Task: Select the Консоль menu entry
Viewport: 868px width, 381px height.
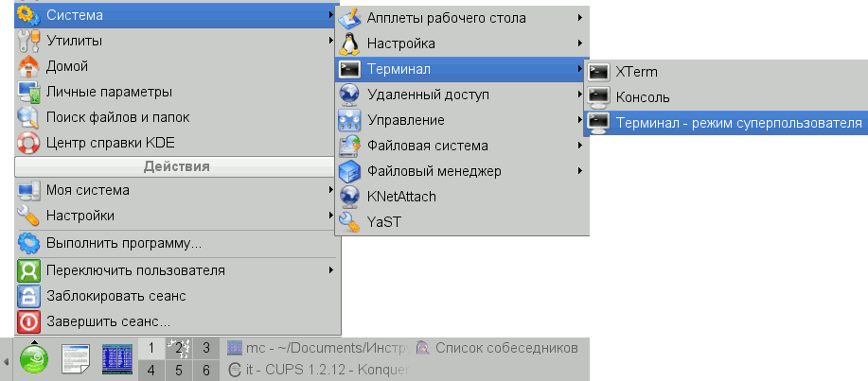Action: pyautogui.click(x=726, y=97)
